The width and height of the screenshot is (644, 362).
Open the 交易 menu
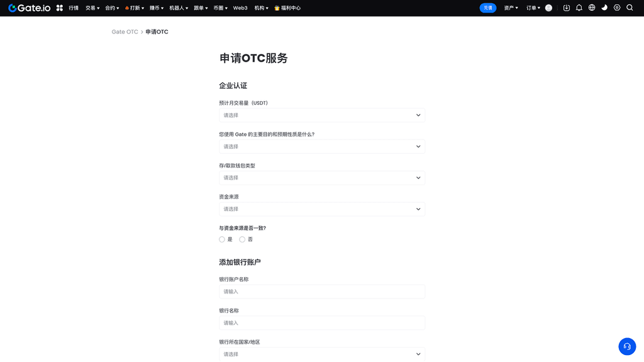click(x=92, y=8)
